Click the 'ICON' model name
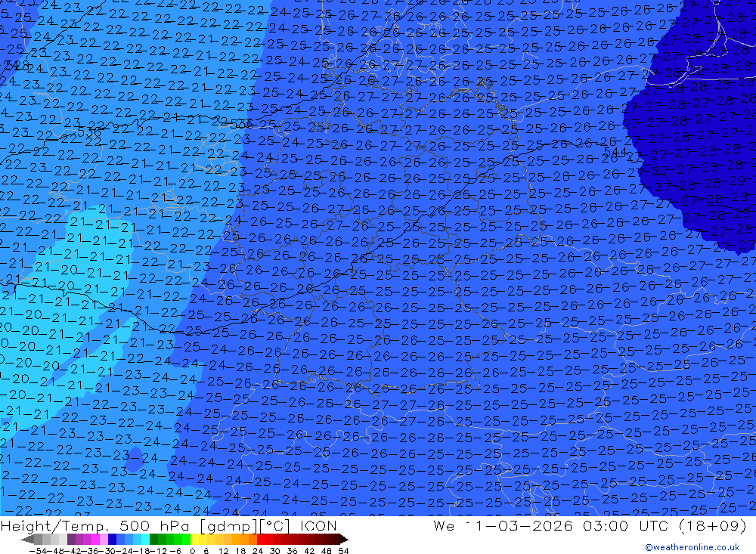 pyautogui.click(x=318, y=526)
